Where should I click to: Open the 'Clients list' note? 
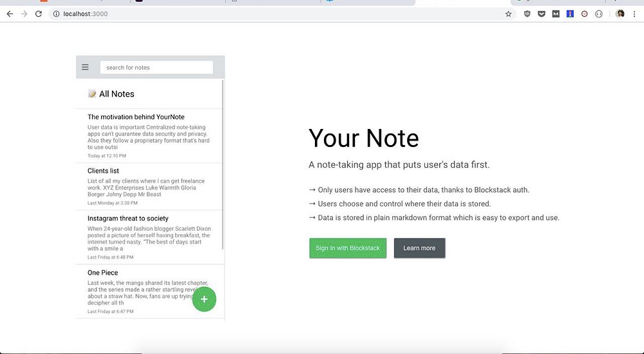coord(149,187)
